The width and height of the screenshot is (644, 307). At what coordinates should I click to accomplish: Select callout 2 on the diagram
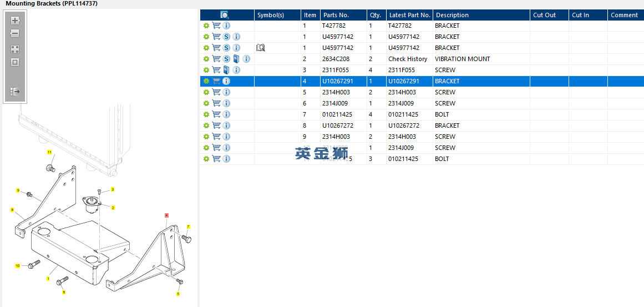tap(113, 208)
